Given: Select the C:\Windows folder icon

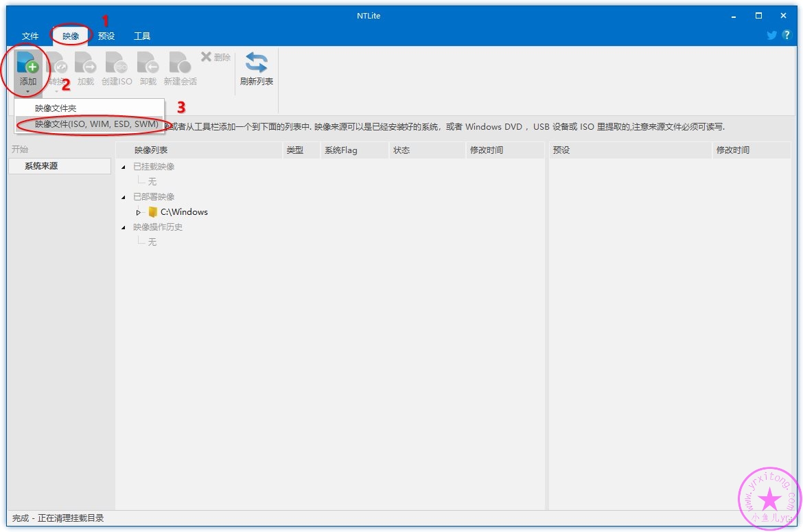Looking at the screenshot, I should coord(152,212).
